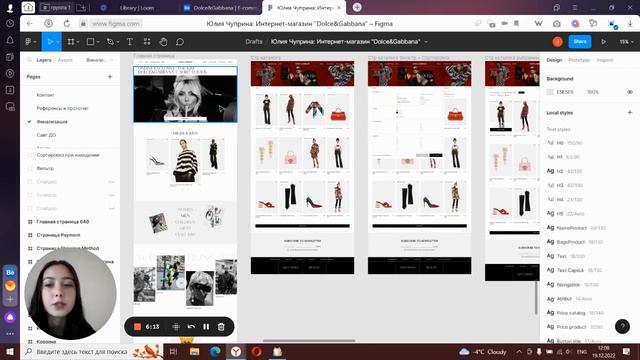The width and height of the screenshot is (640, 360).
Task: Go back in browser
Action: pos(29,24)
